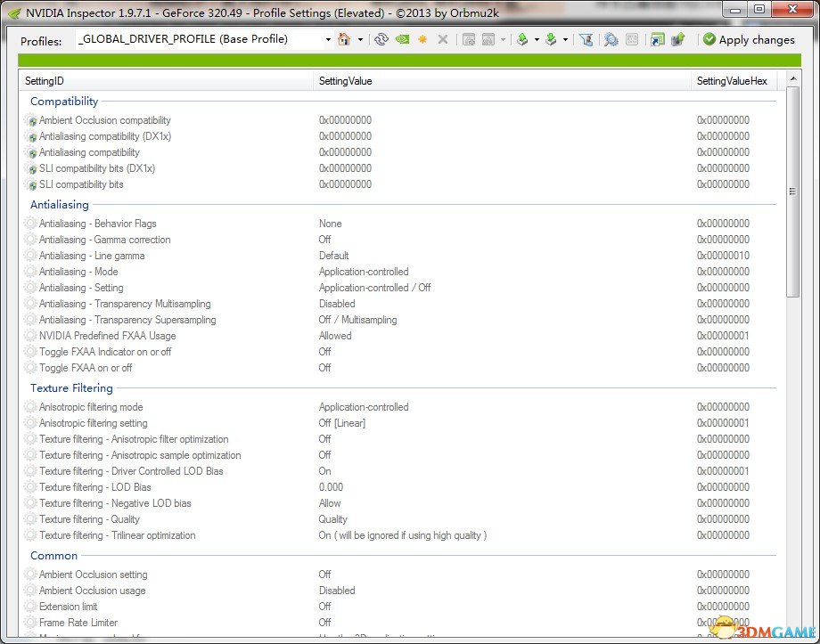This screenshot has width=820, height=644.
Task: Click the 'Allow' value for Negative LOD bias
Action: (330, 503)
